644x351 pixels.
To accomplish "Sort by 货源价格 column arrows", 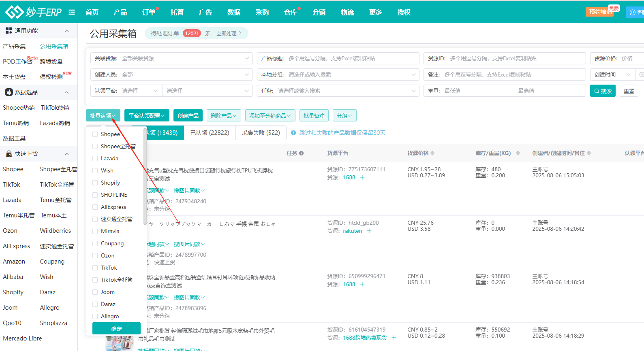I will [432, 153].
